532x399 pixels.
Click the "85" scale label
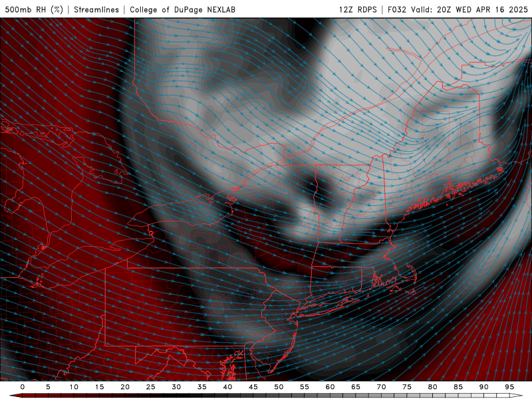(458, 387)
